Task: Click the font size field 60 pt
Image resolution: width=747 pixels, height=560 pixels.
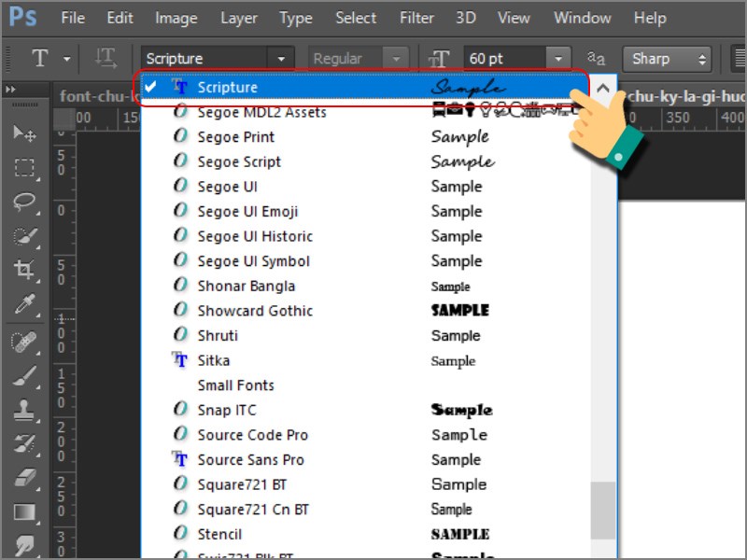Action: click(x=504, y=59)
